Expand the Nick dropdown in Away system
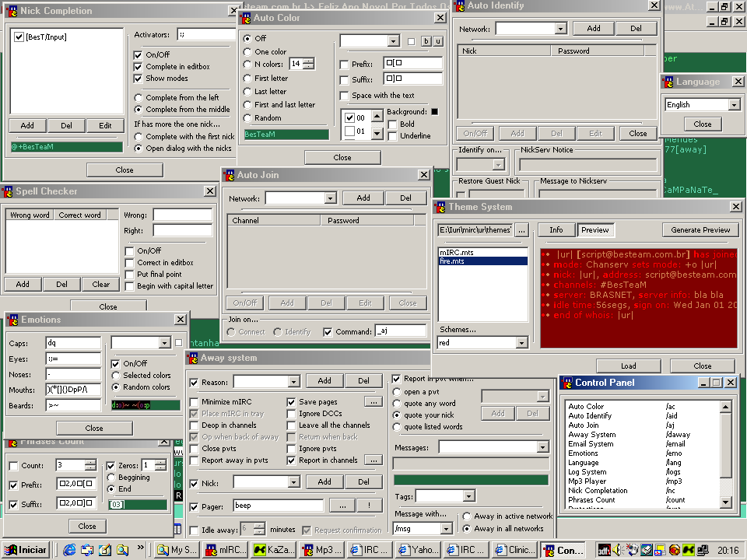Viewport: 747px width, 560px height. click(x=294, y=483)
